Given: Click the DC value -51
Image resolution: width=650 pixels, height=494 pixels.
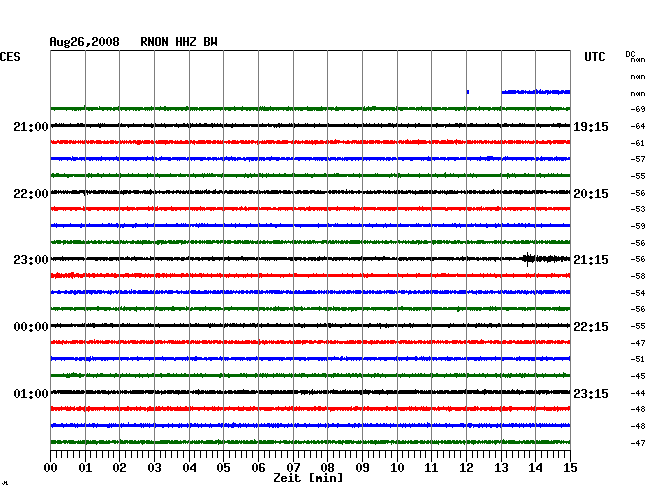Looking at the screenshot, I should [x=638, y=359].
